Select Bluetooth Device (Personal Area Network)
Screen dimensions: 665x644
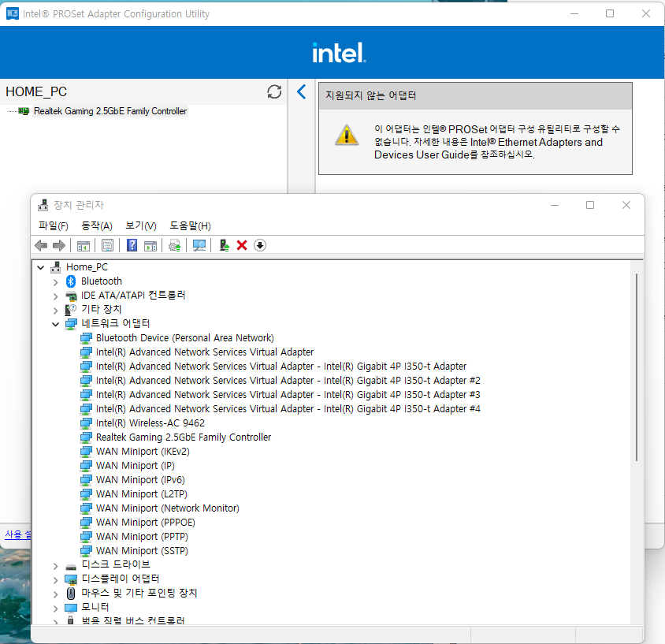pyautogui.click(x=185, y=337)
